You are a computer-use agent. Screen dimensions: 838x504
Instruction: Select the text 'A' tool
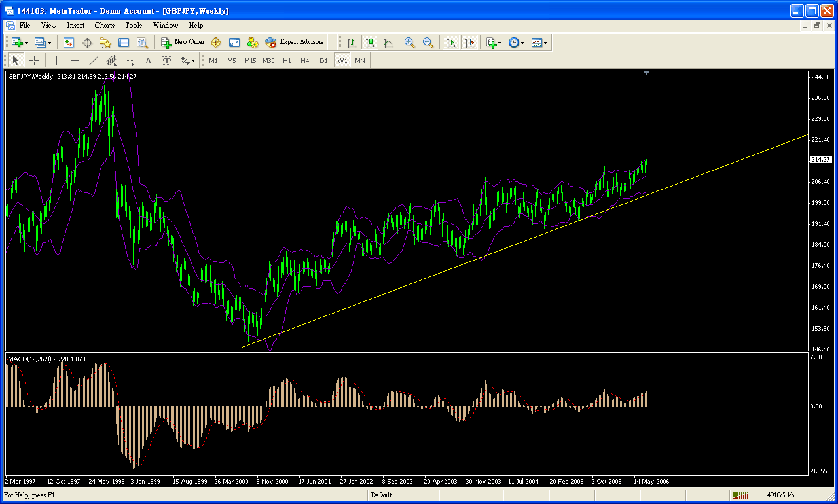click(149, 60)
